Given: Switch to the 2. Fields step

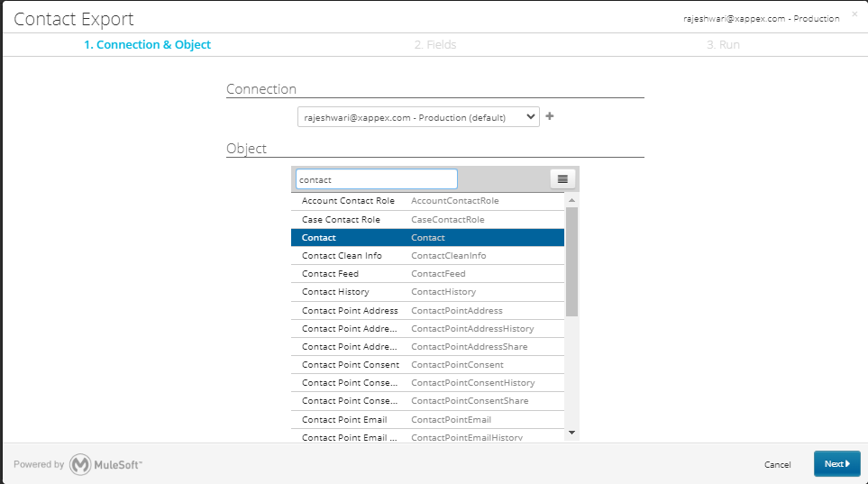Looking at the screenshot, I should [x=434, y=45].
